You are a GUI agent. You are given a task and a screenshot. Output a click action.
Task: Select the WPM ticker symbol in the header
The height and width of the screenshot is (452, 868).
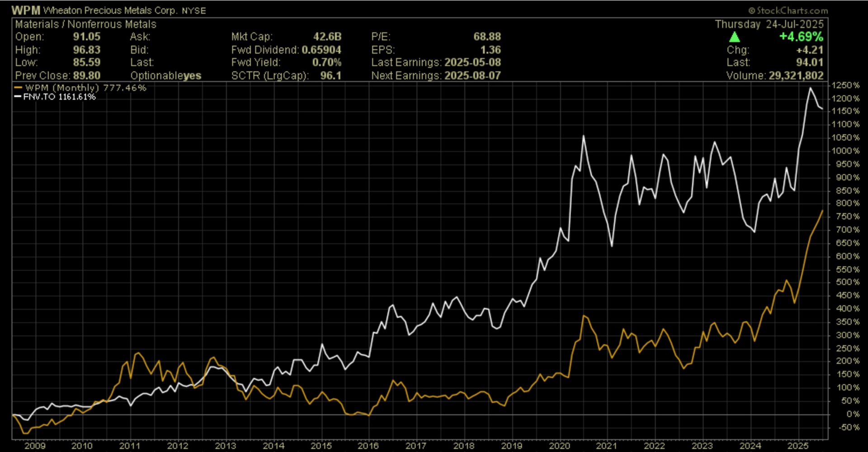pyautogui.click(x=26, y=10)
